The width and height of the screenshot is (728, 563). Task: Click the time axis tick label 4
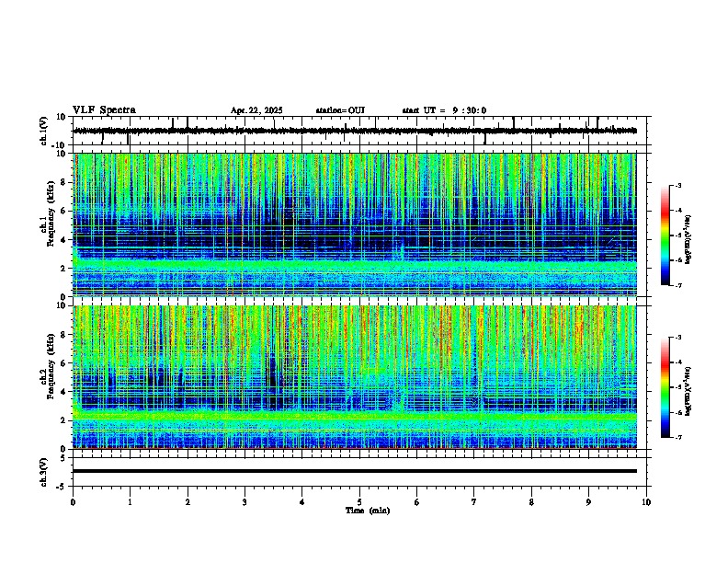[x=302, y=502]
